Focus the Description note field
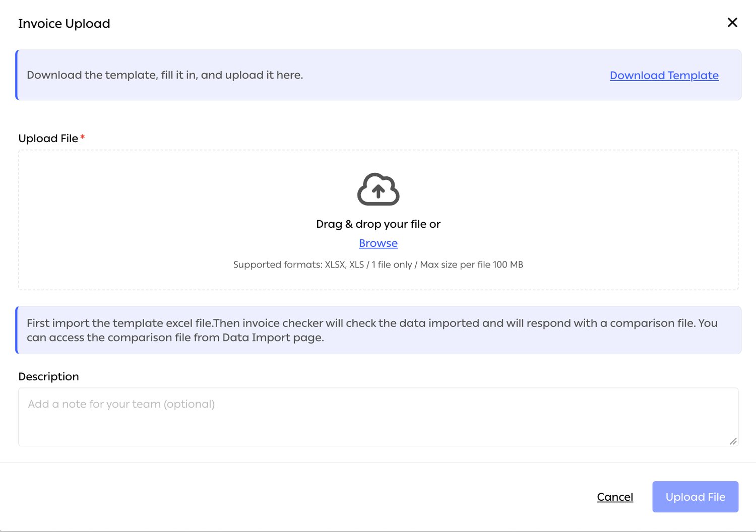 (x=379, y=417)
